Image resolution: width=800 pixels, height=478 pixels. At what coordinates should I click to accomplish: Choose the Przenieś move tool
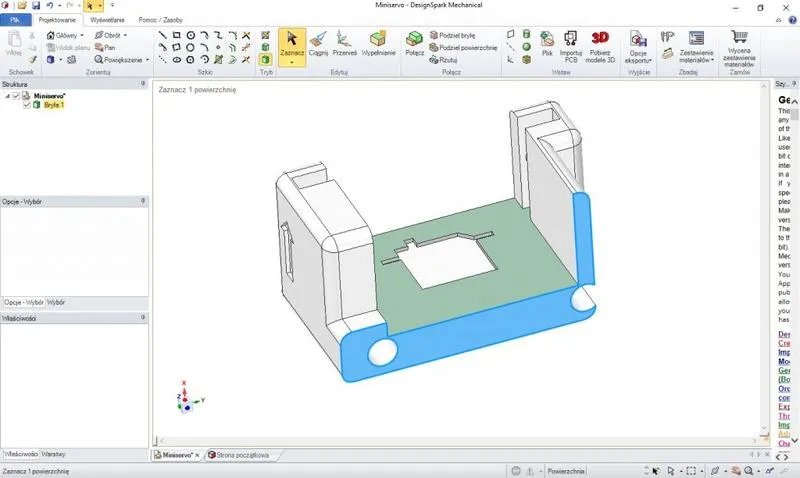(344, 43)
